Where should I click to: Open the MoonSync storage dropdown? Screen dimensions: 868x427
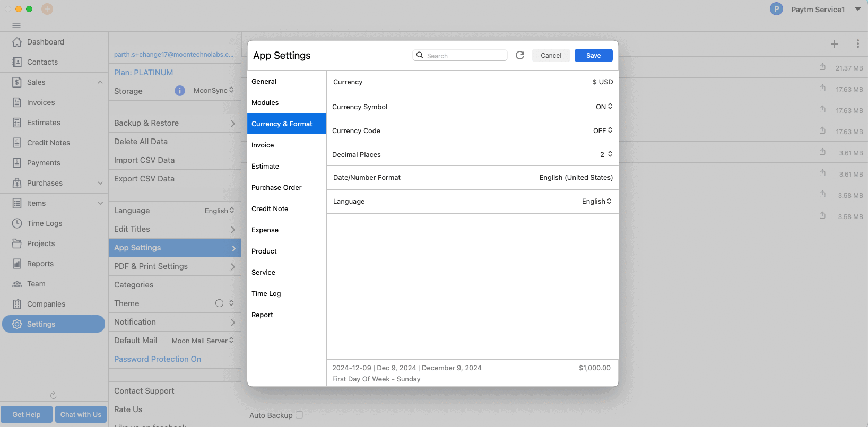214,91
